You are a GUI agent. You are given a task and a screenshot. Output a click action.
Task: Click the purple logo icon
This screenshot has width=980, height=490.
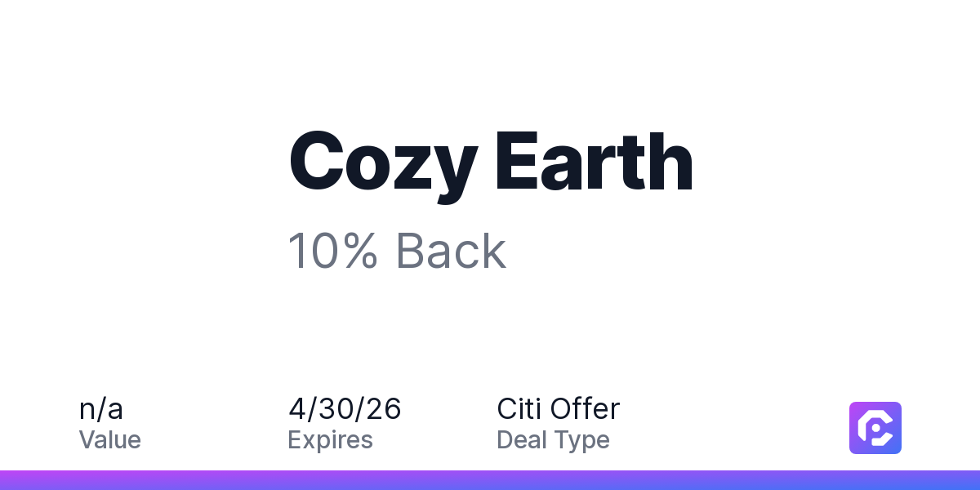875,427
